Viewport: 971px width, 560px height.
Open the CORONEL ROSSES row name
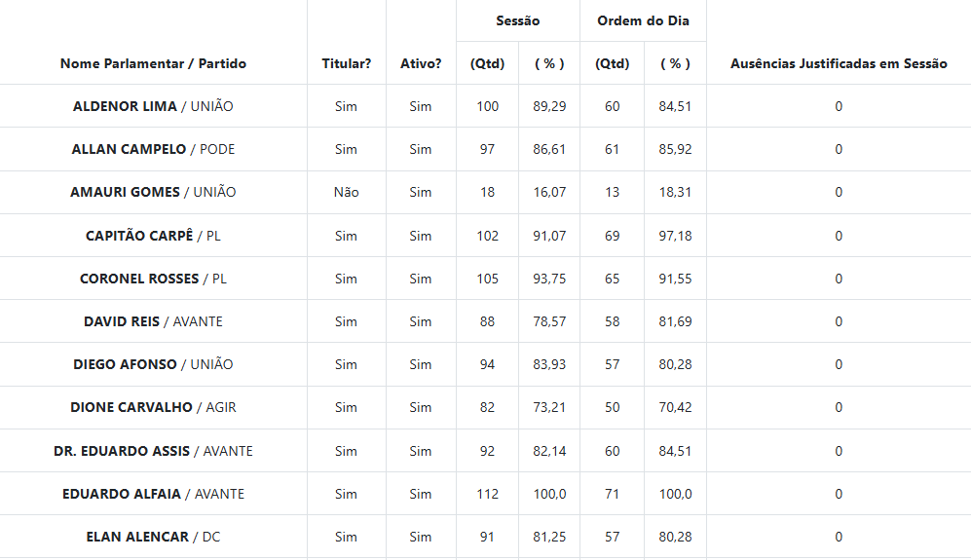click(140, 279)
